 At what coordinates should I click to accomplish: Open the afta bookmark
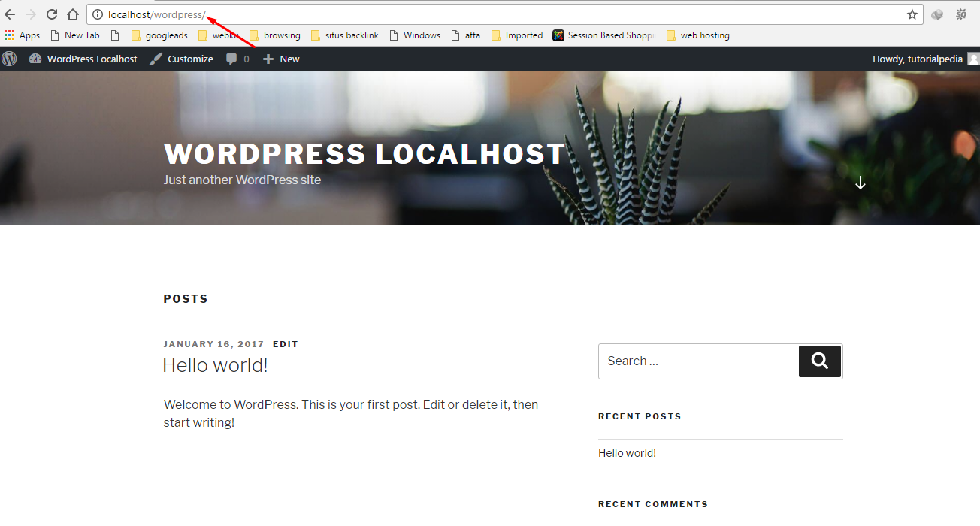tap(465, 35)
